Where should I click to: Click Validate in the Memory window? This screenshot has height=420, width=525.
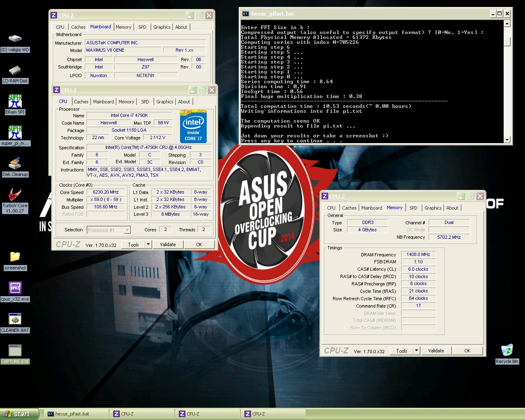pos(436,351)
